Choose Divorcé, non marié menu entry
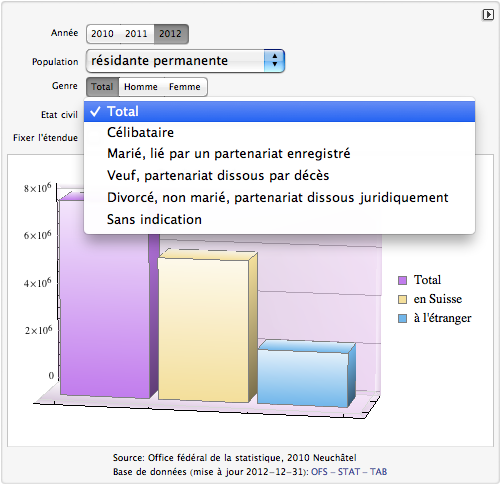This screenshot has height=484, width=501. click(279, 198)
